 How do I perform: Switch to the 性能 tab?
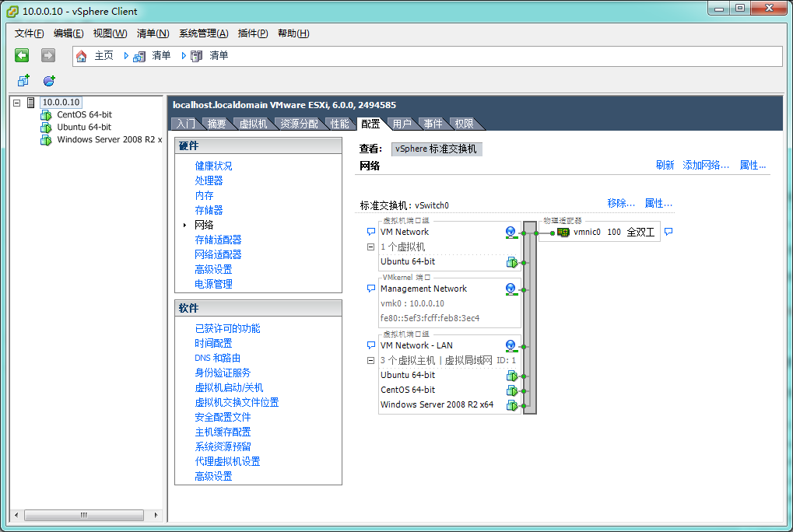pyautogui.click(x=340, y=124)
